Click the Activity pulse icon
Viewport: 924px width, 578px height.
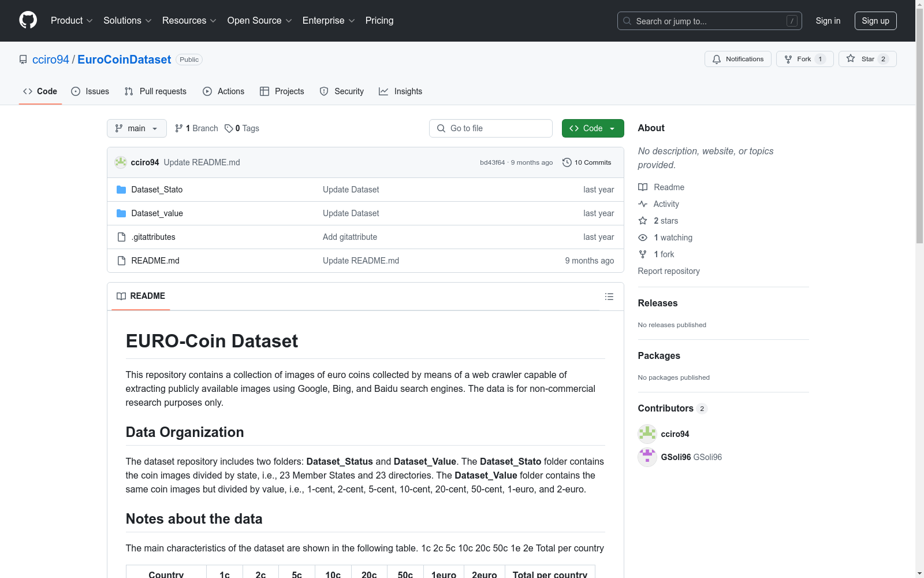643,204
